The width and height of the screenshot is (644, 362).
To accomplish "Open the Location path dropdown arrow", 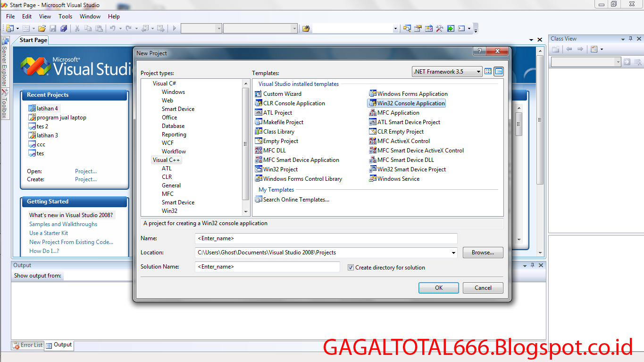I will 453,253.
